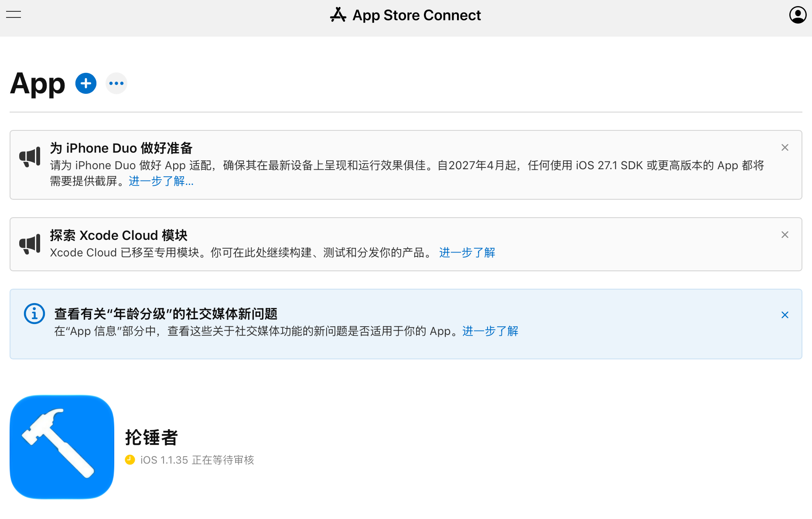Screen dimensions: 812x519
Task: Click the blue plus button to add an App
Action: (x=86, y=83)
